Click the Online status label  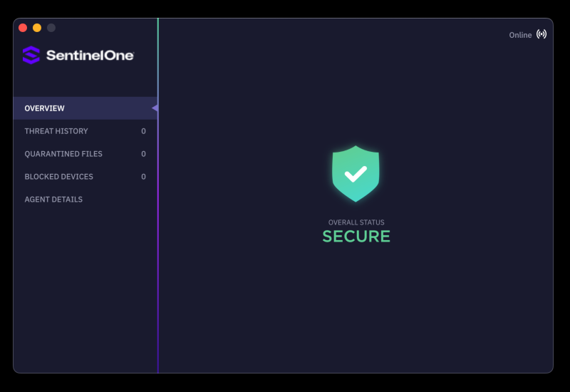[x=520, y=35]
